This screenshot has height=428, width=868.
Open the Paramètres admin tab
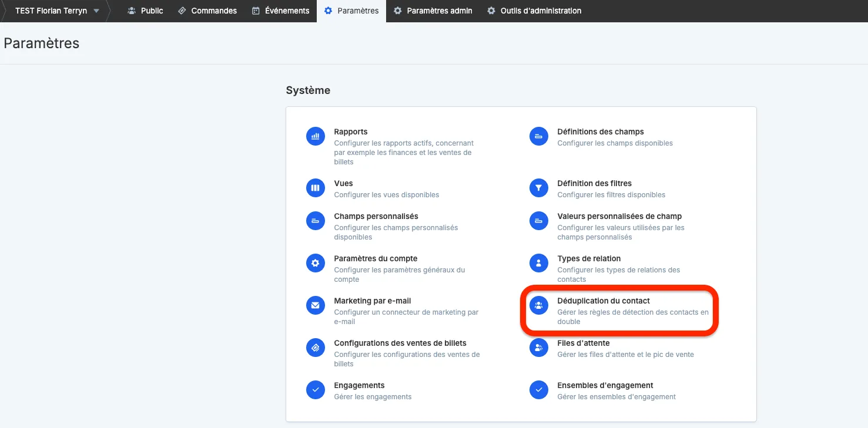[433, 11]
